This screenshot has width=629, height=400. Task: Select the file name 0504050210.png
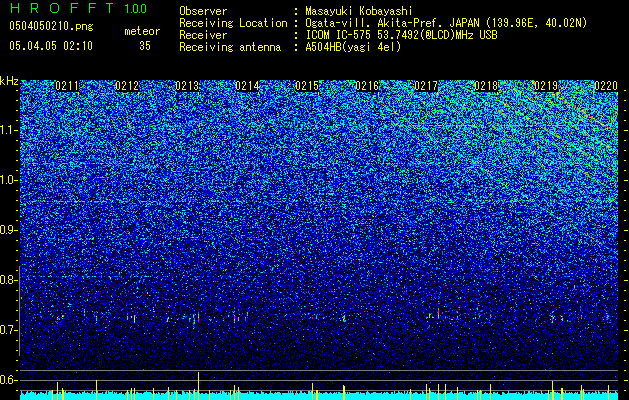click(51, 26)
